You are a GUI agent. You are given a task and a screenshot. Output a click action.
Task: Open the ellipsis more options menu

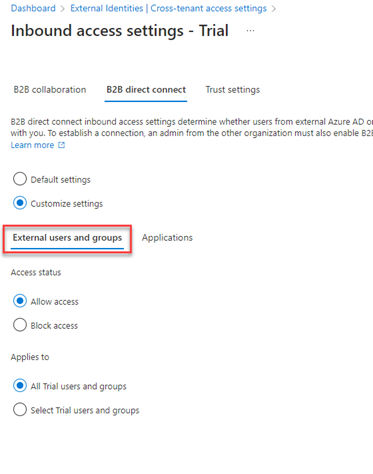250,31
